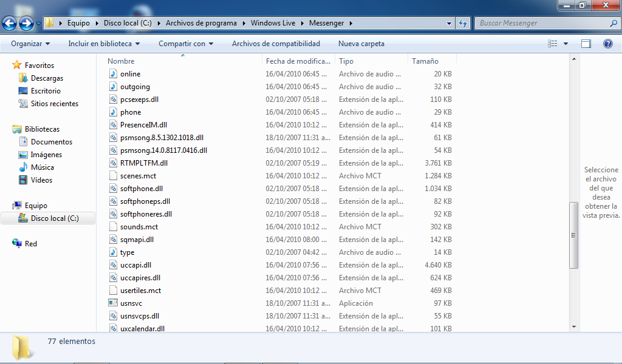Open the Vídeos library
Viewport: 622px width, 364px height.
(x=41, y=180)
